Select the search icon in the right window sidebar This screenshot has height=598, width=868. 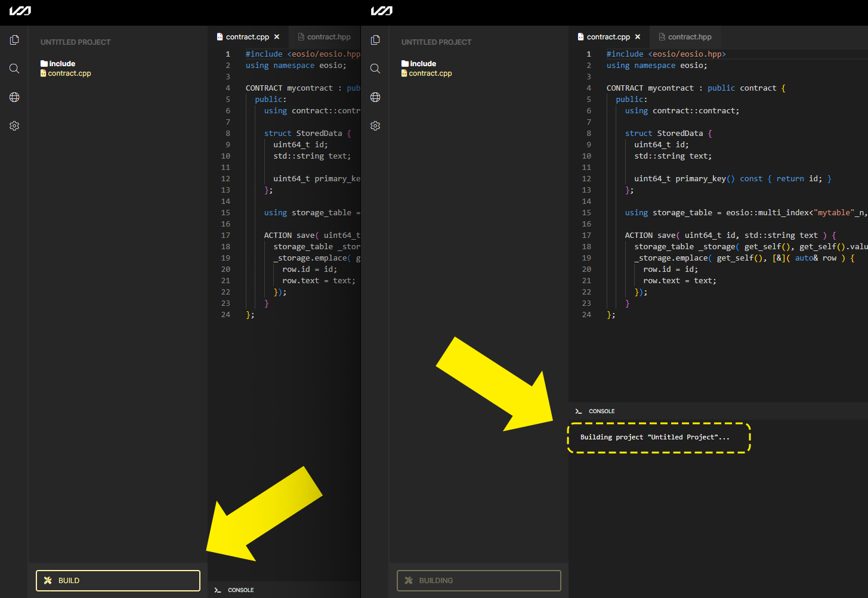375,68
